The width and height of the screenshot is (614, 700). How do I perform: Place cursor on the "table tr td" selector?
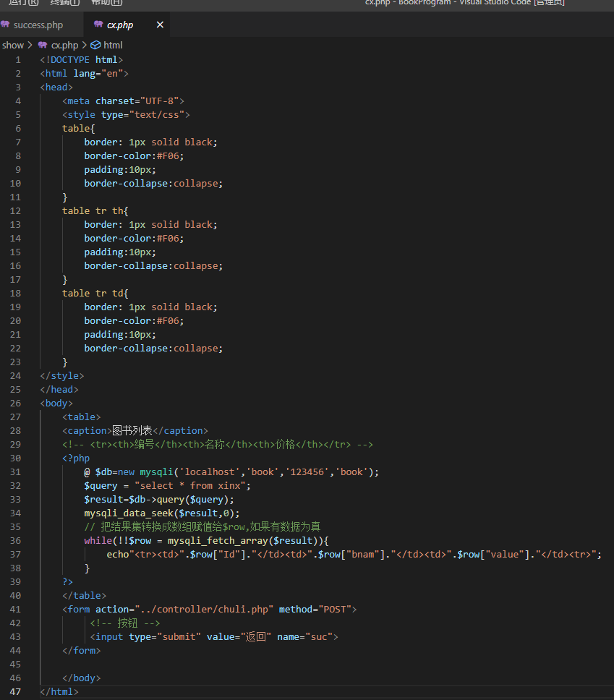pos(93,294)
